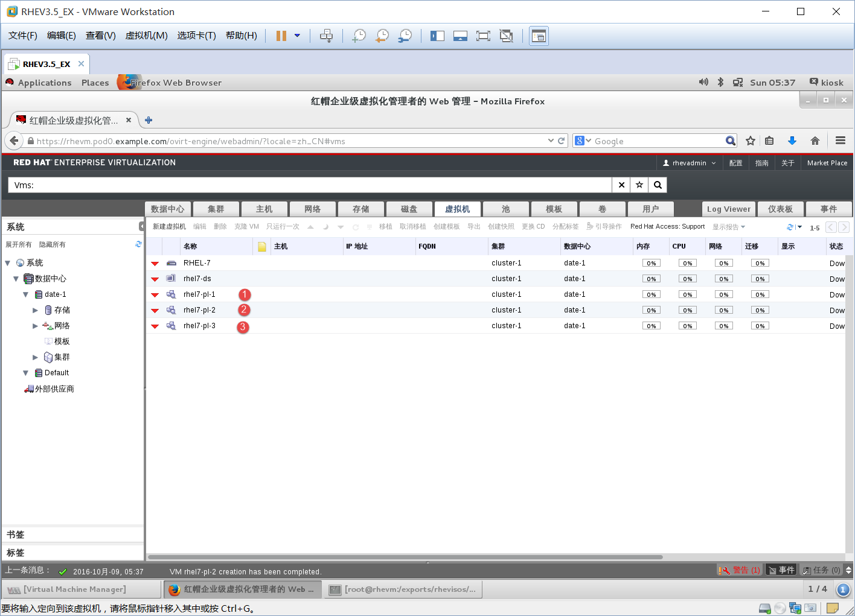
Task: Open a new Firefox tab with plus icon
Action: coord(149,120)
